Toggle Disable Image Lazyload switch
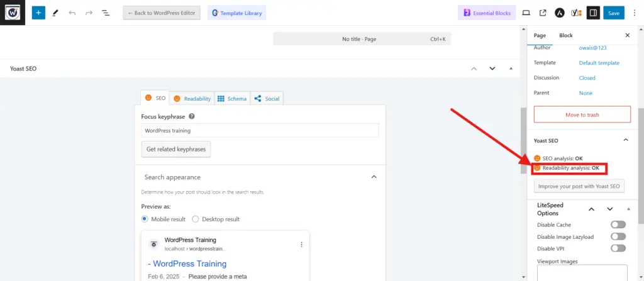 618,236
